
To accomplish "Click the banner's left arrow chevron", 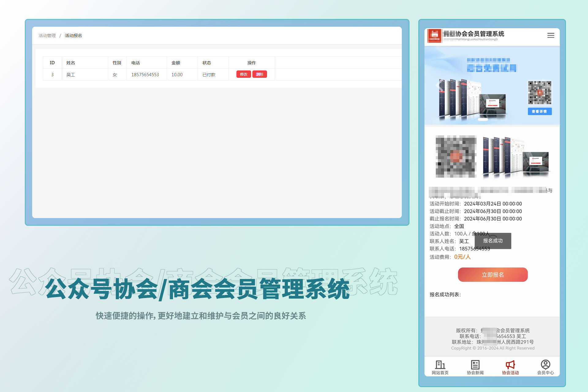I will pos(439,85).
